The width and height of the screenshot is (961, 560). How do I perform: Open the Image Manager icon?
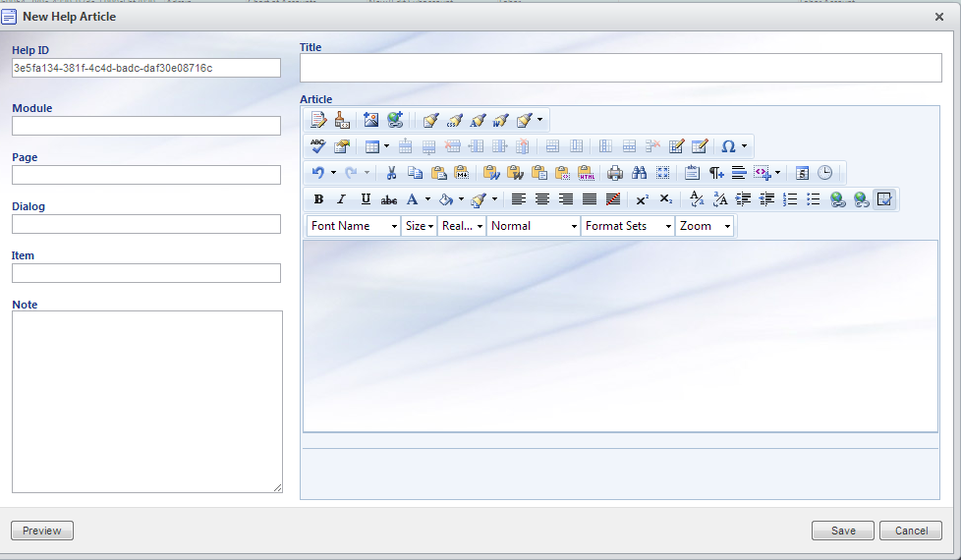[370, 120]
